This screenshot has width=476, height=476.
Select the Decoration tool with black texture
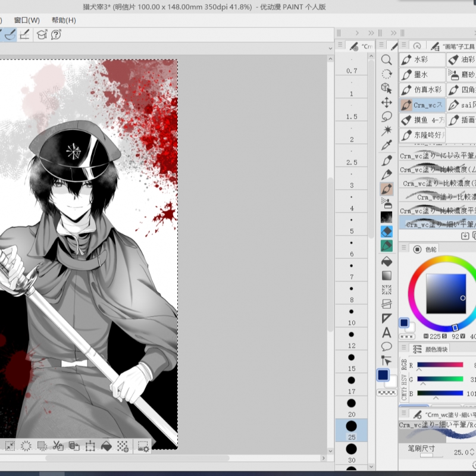tap(386, 217)
